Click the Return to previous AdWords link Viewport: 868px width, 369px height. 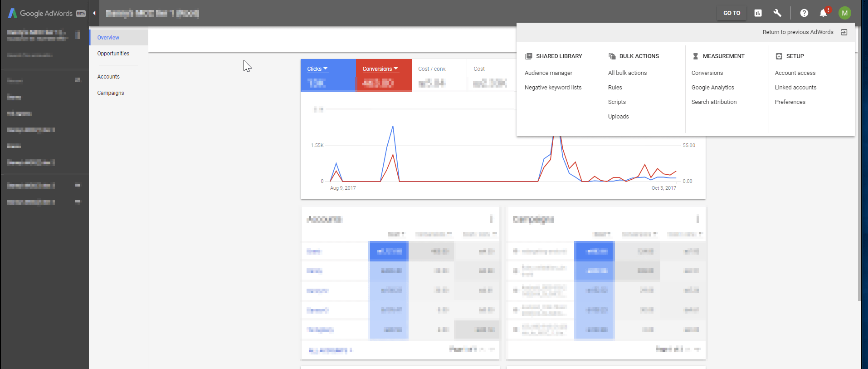798,32
